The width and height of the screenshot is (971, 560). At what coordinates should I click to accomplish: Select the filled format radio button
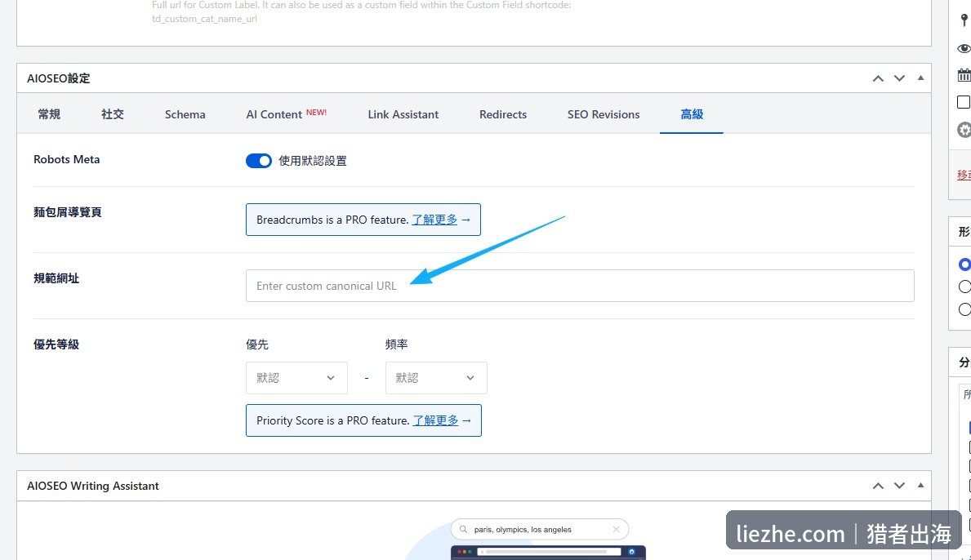(x=964, y=264)
